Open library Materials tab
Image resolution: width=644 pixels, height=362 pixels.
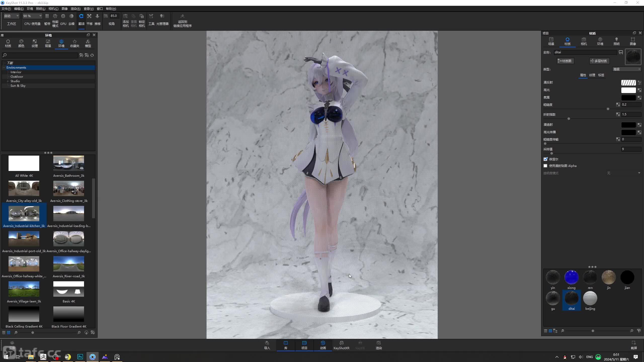pos(8,43)
